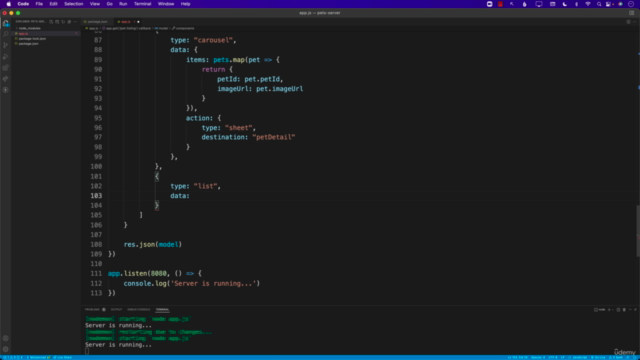Open the Go menu
This screenshot has width=640, height=360.
109,4
